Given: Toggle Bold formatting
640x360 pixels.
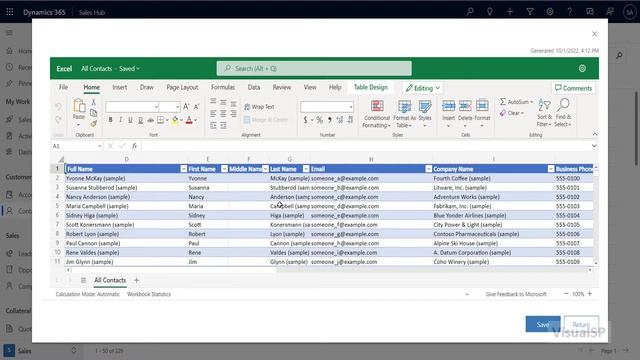Looking at the screenshot, I should coord(110,120).
